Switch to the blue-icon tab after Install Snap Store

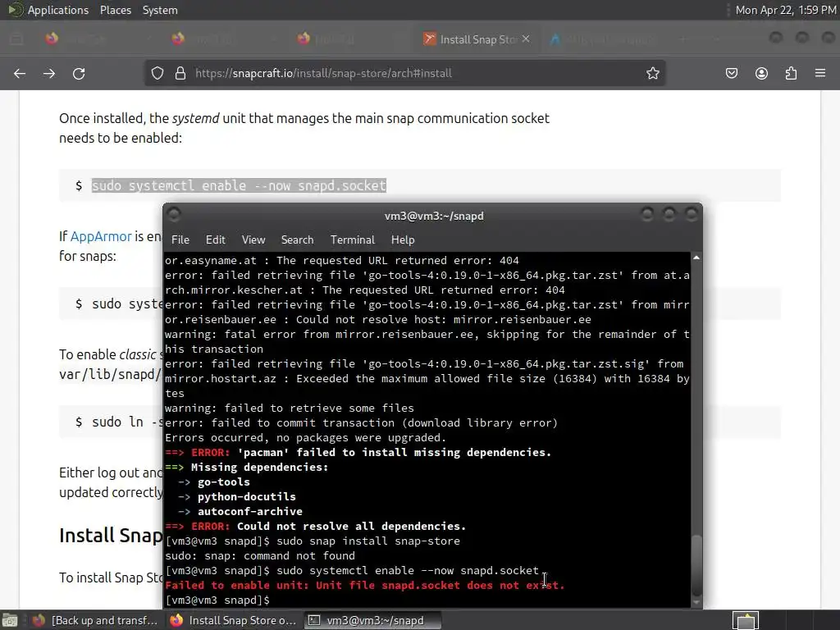coord(603,39)
